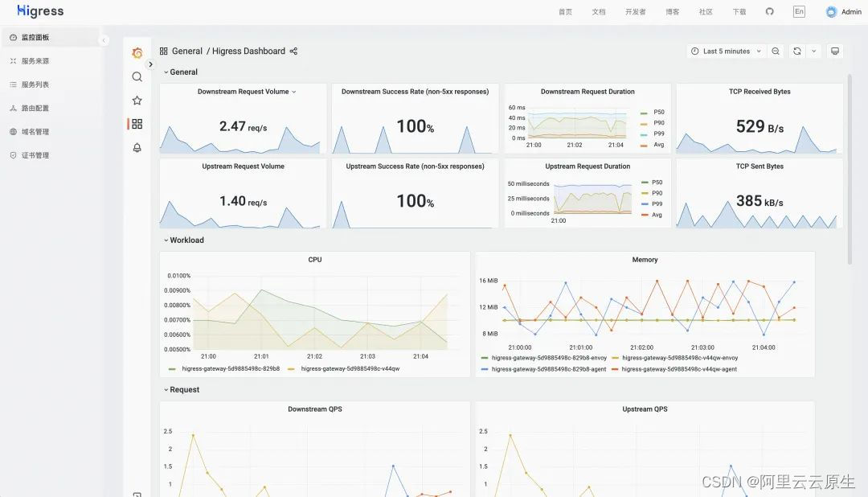The image size is (868, 497).
Task: Open GitHub repository icon in top bar
Action: pyautogui.click(x=769, y=11)
